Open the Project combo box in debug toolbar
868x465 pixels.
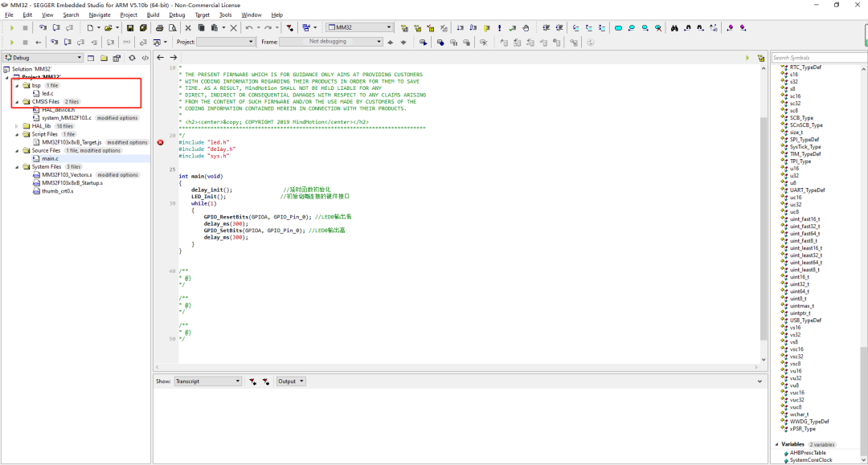225,42
